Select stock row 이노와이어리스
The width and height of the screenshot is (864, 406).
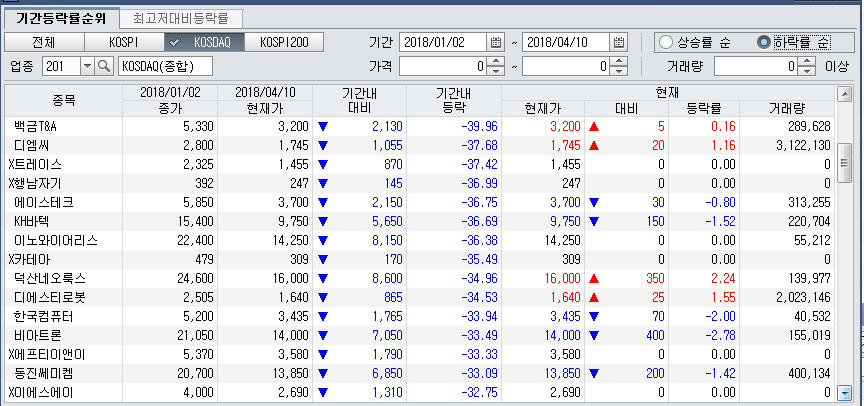point(420,240)
